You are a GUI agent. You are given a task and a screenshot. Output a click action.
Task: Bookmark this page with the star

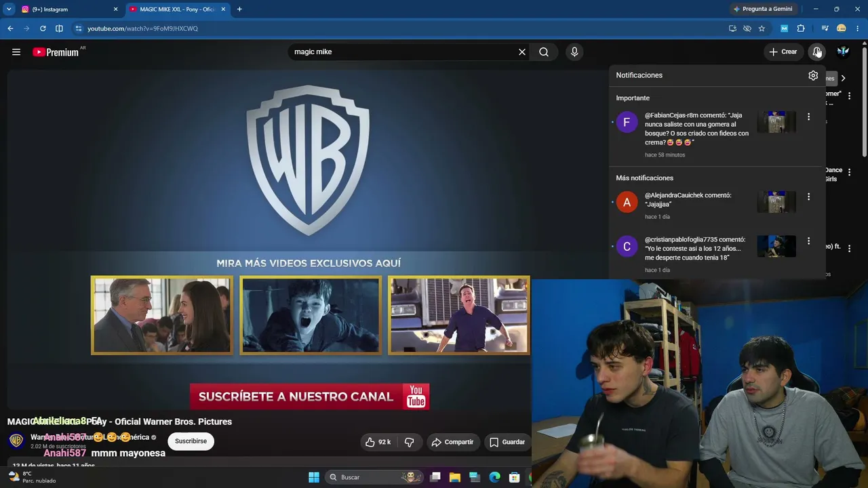[x=762, y=28]
